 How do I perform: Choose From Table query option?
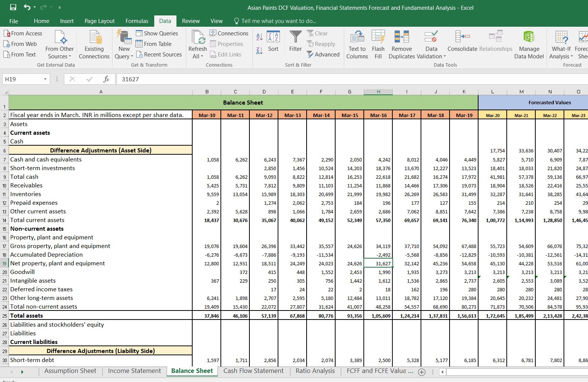(153, 44)
